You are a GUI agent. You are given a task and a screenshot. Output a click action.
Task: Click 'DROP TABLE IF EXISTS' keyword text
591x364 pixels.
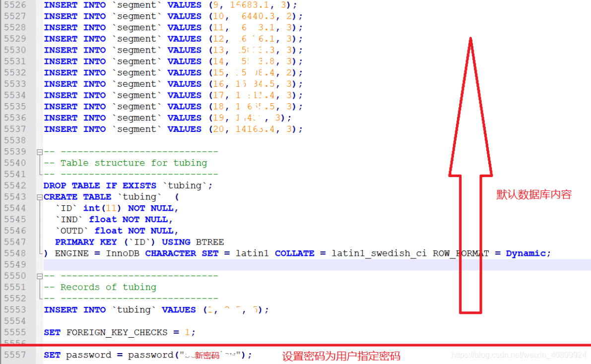tap(100, 186)
